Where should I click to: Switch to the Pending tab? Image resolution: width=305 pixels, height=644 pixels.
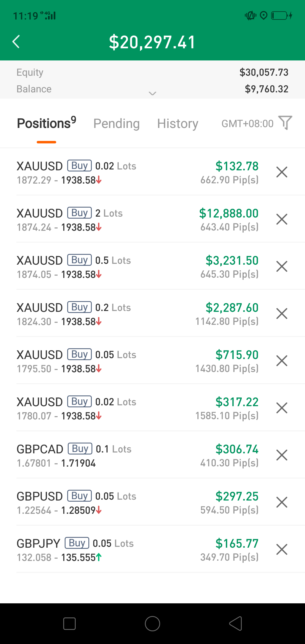point(117,123)
